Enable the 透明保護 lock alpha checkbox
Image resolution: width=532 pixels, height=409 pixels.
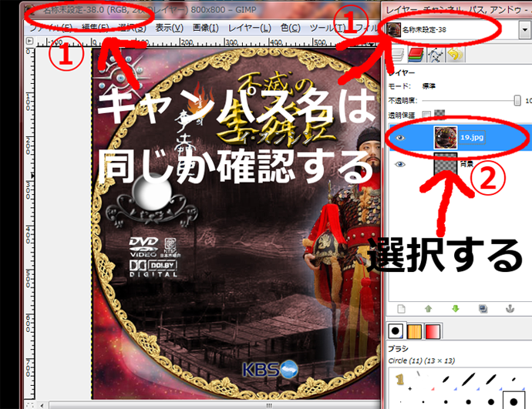pos(426,115)
